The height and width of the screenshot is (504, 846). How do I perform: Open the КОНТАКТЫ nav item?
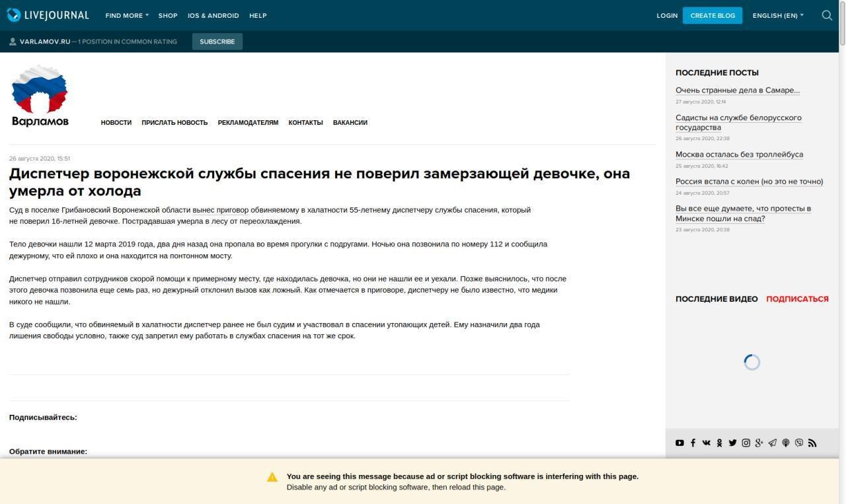click(x=305, y=122)
